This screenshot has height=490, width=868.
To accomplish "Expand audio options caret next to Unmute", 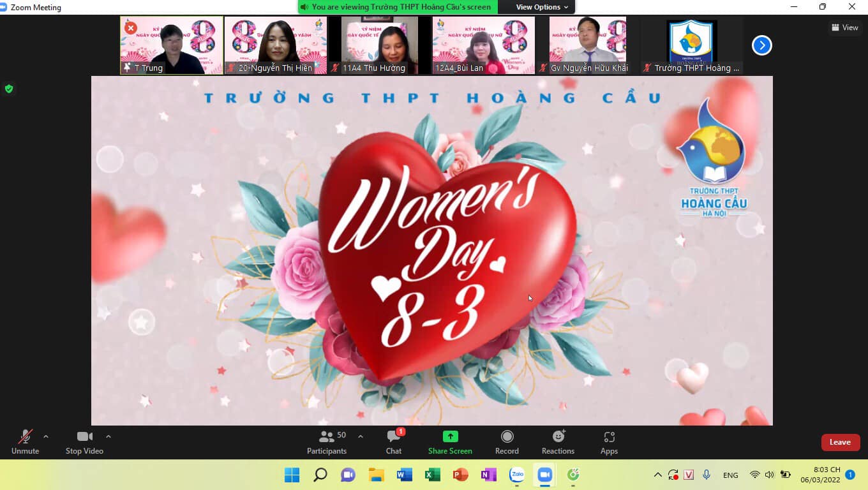I will point(46,436).
